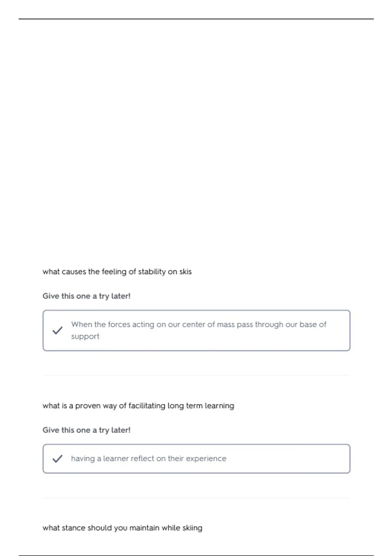Viewport: 392px width, 556px height.
Task: Click the divider below the learner reflect answer
Action: 196,498
